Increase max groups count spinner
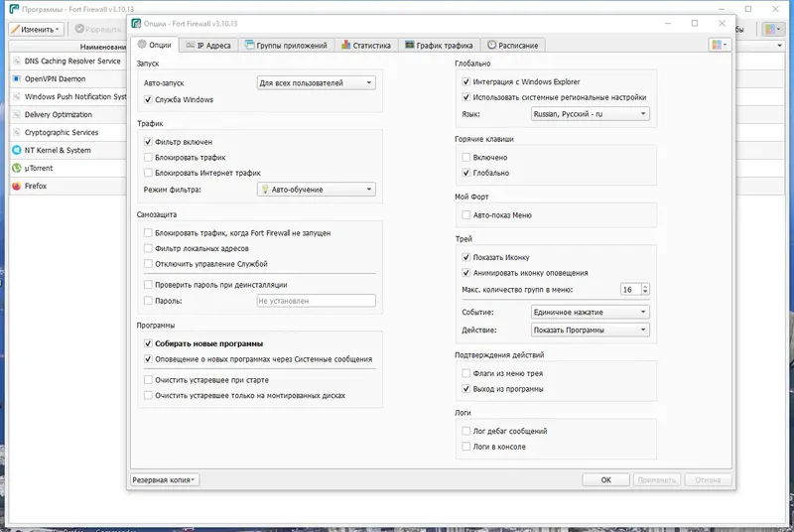Screen dimensions: 794x532 (x=645, y=287)
